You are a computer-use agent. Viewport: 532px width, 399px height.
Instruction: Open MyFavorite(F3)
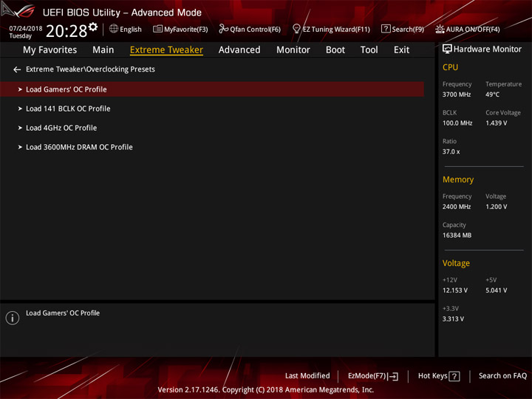(x=186, y=30)
